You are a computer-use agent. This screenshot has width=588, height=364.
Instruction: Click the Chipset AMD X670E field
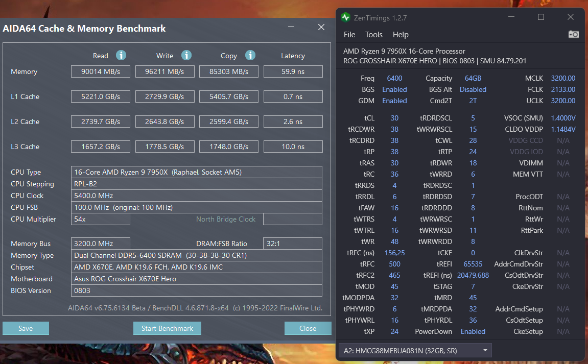pyautogui.click(x=197, y=267)
